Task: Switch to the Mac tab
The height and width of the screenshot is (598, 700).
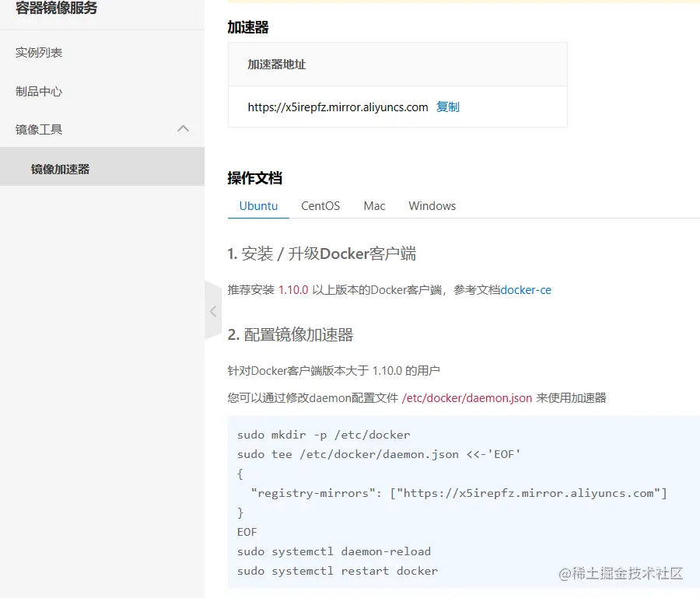Action: point(374,206)
